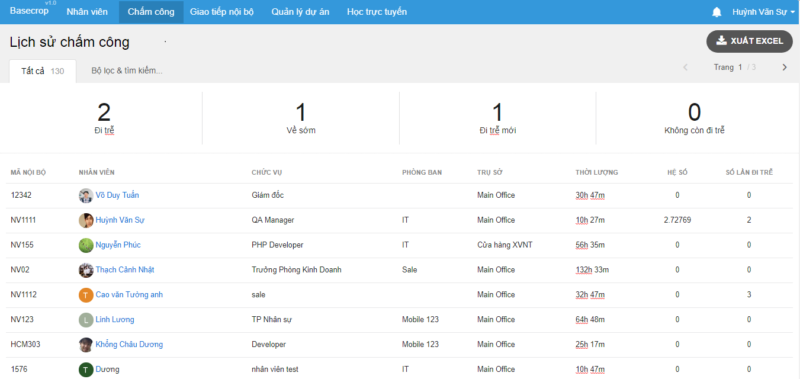The image size is (800, 379).
Task: Click internal code NV155
Action: (21, 245)
